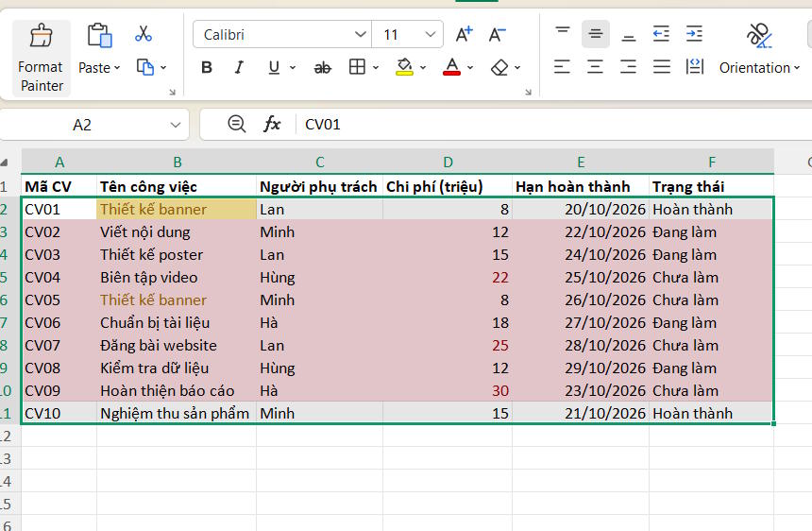
Task: Click the Name Box showing A2
Action: coord(82,125)
